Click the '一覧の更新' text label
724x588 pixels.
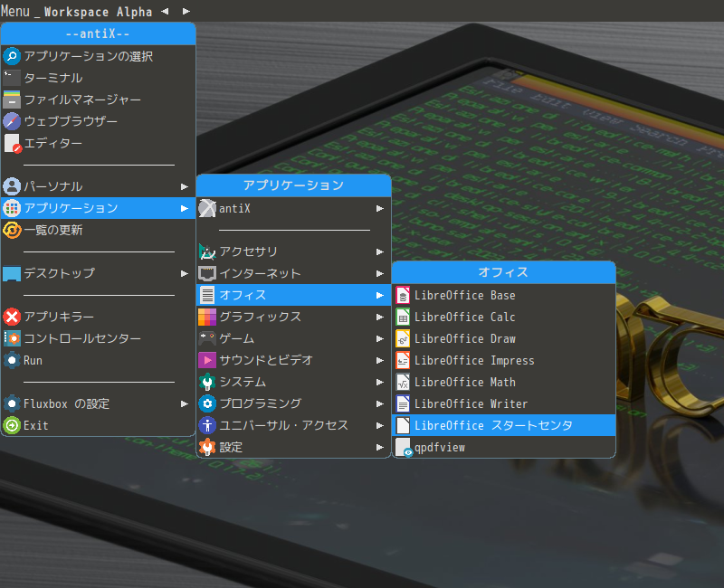coord(53,230)
